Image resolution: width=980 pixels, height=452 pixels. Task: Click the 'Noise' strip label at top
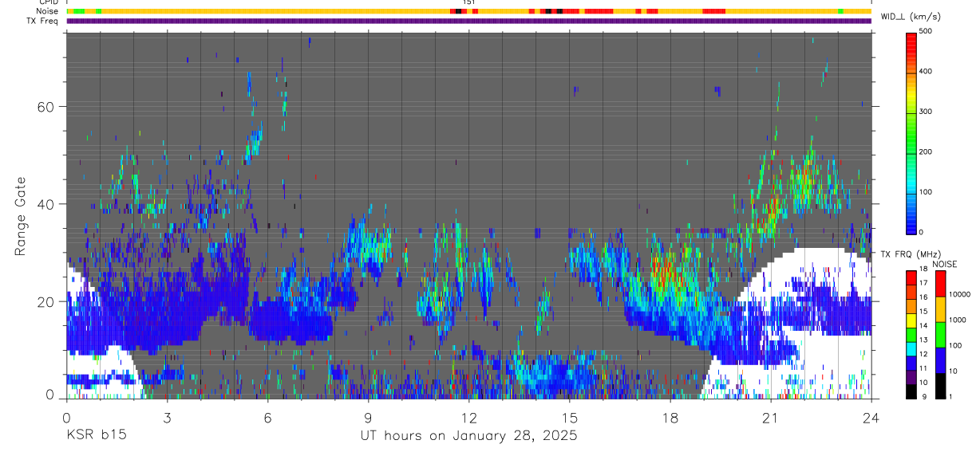[x=48, y=11]
